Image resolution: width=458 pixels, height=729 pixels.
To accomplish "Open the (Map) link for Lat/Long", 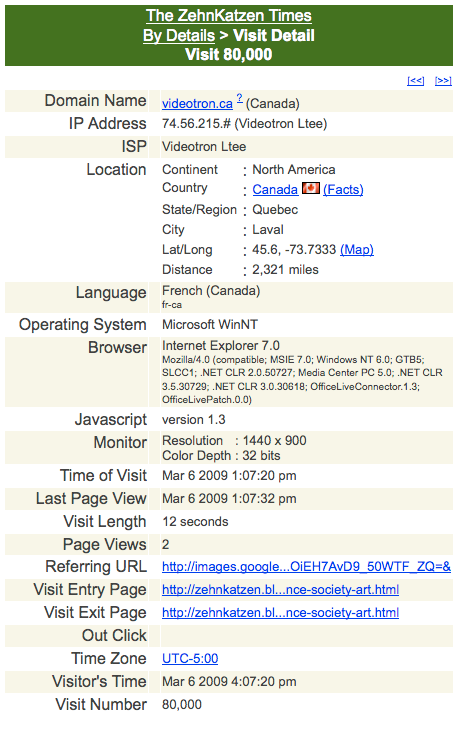I will [x=357, y=250].
